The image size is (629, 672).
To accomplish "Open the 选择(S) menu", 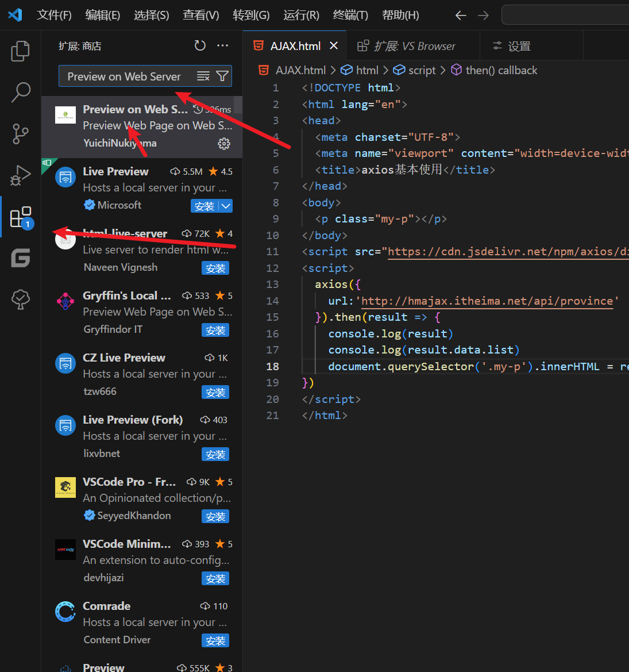I will [152, 16].
